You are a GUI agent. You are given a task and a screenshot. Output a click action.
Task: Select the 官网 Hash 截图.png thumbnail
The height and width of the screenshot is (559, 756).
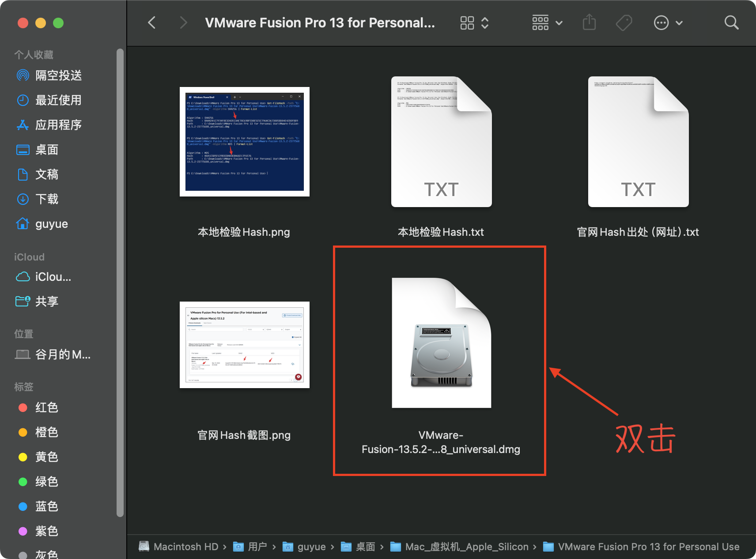(x=245, y=345)
